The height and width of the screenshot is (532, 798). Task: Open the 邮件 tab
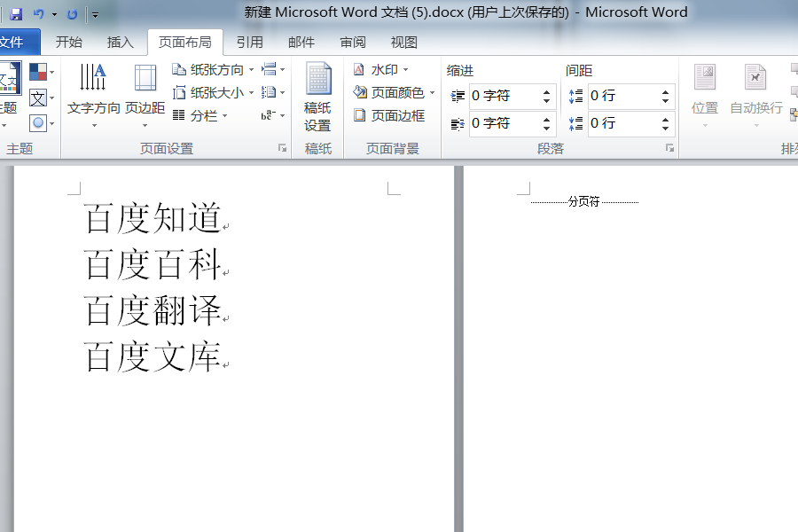click(x=301, y=43)
